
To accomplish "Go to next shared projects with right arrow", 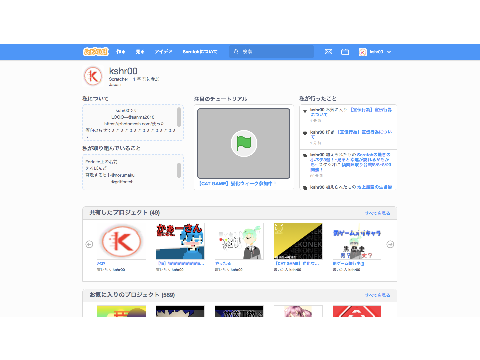I will pyautogui.click(x=390, y=244).
